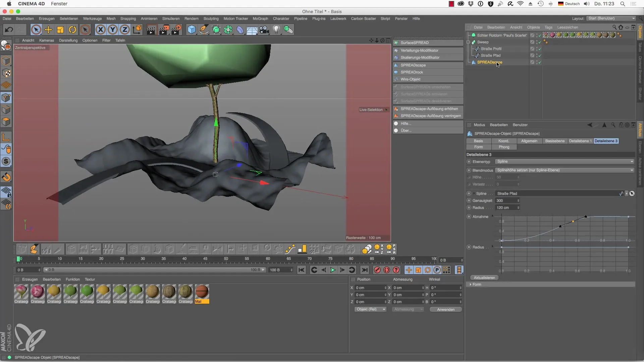Click in the Genauigkeit 300 field

[507, 200]
